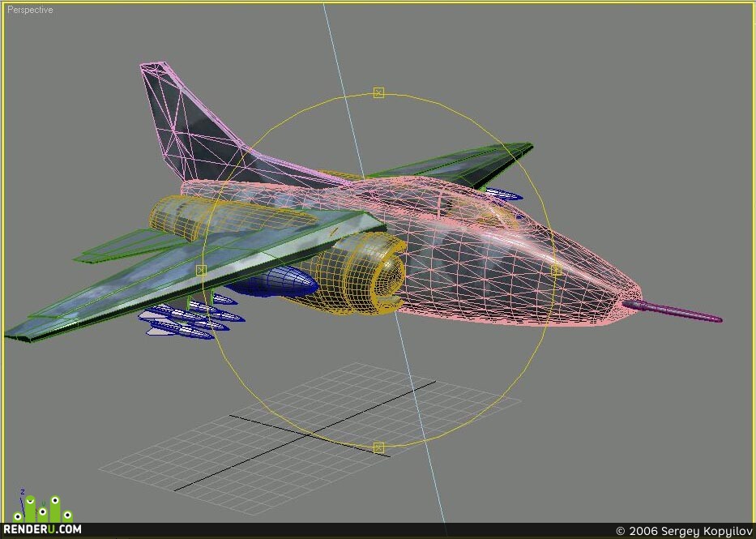Screen dimensions: 756x539
Task: Click the Perspective viewport label
Action: click(30, 10)
